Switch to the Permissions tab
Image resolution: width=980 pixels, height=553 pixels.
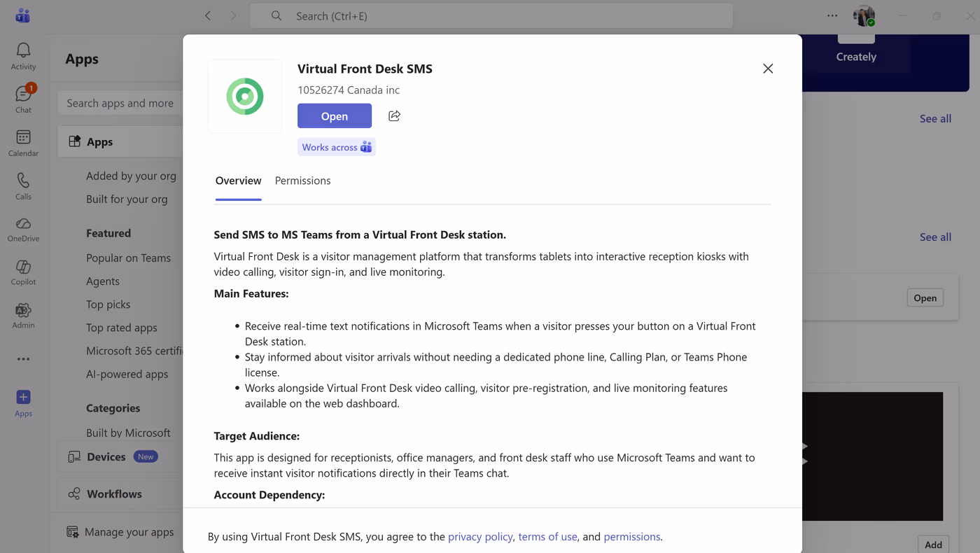[302, 181]
